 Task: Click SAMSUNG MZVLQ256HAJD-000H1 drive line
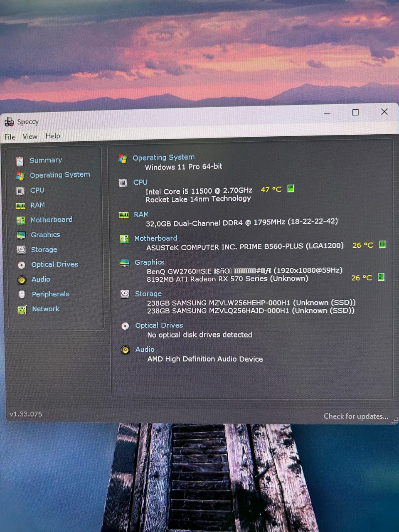coord(251,310)
